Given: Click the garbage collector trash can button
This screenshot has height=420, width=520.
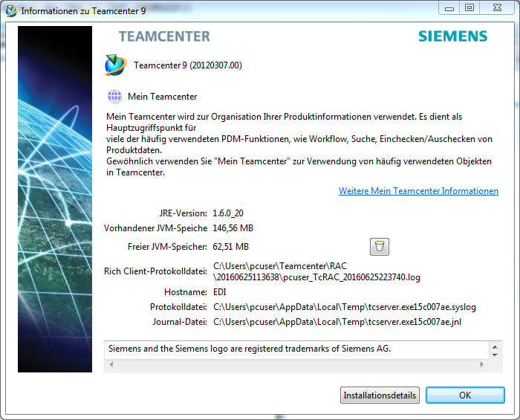Looking at the screenshot, I should (x=380, y=247).
